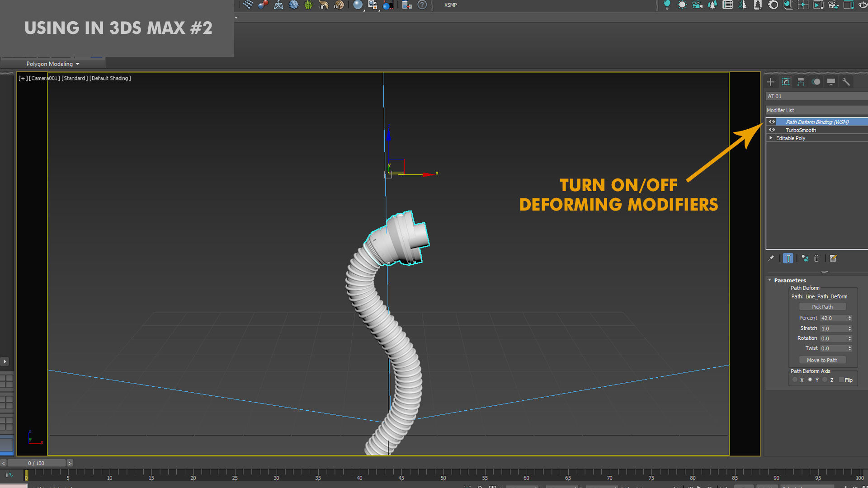The image size is (868, 488).
Task: Adjust Twist spinner arrows
Action: pyautogui.click(x=850, y=348)
